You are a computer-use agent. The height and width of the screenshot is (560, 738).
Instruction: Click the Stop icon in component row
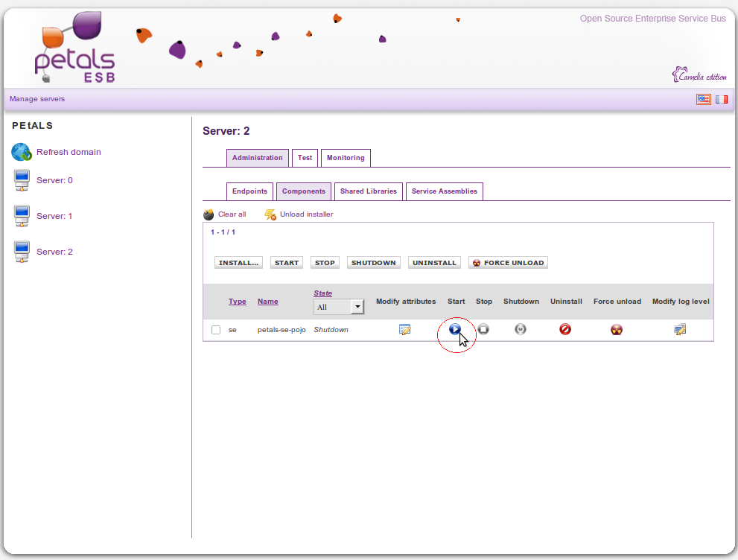[483, 329]
